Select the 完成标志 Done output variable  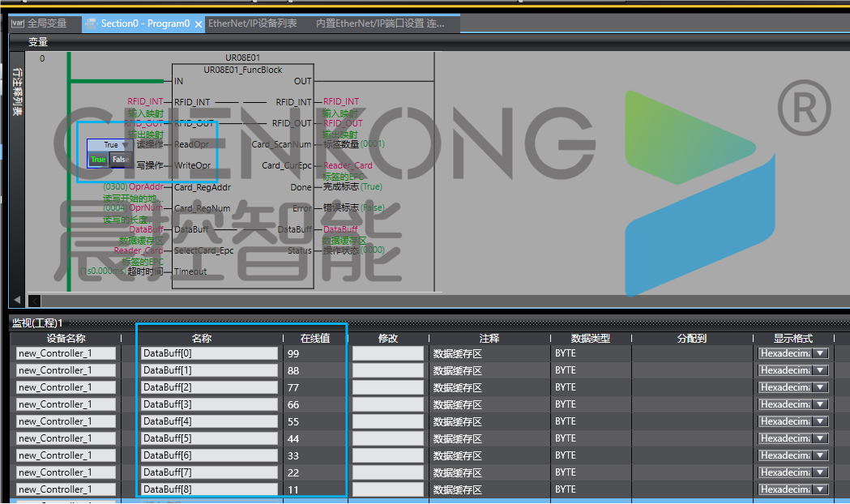pyautogui.click(x=341, y=186)
